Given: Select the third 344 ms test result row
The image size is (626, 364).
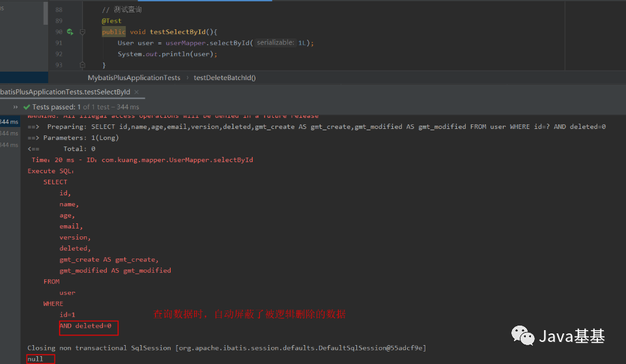Looking at the screenshot, I should tap(8, 145).
